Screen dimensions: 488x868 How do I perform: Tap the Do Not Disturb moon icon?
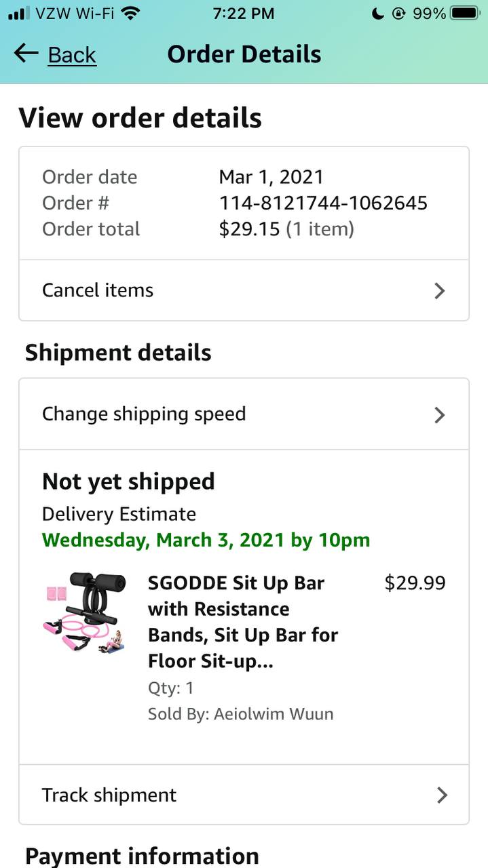click(378, 13)
